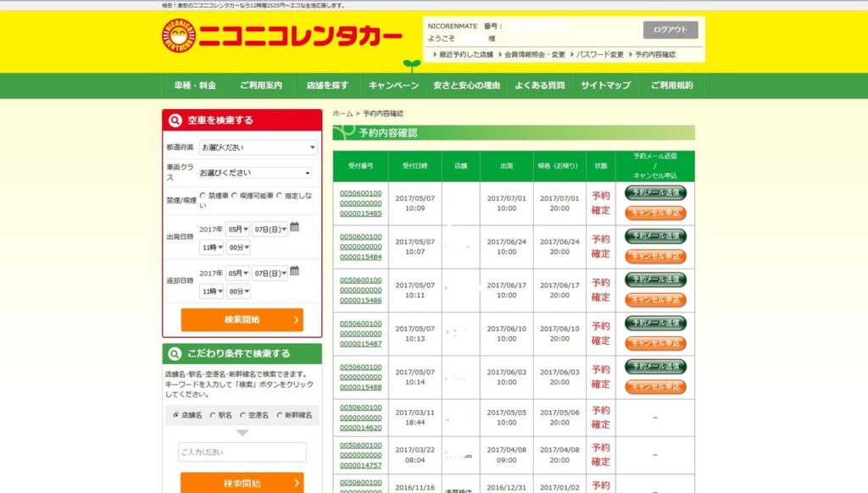Click magnifier icon in 空車を検索する header

coord(175,120)
